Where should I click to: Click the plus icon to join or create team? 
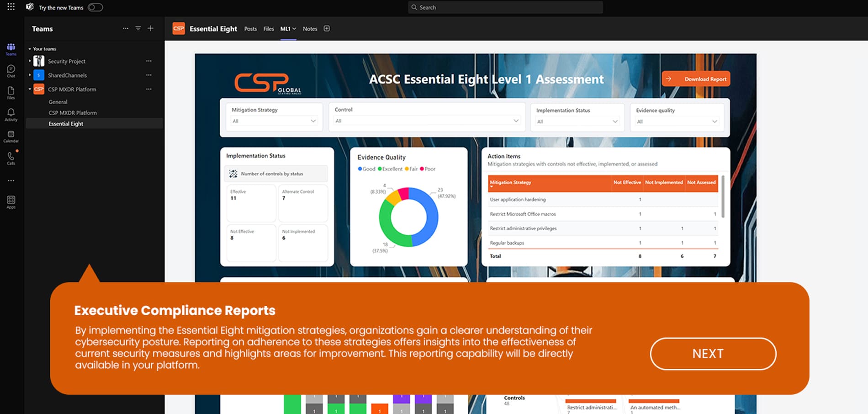(x=150, y=28)
